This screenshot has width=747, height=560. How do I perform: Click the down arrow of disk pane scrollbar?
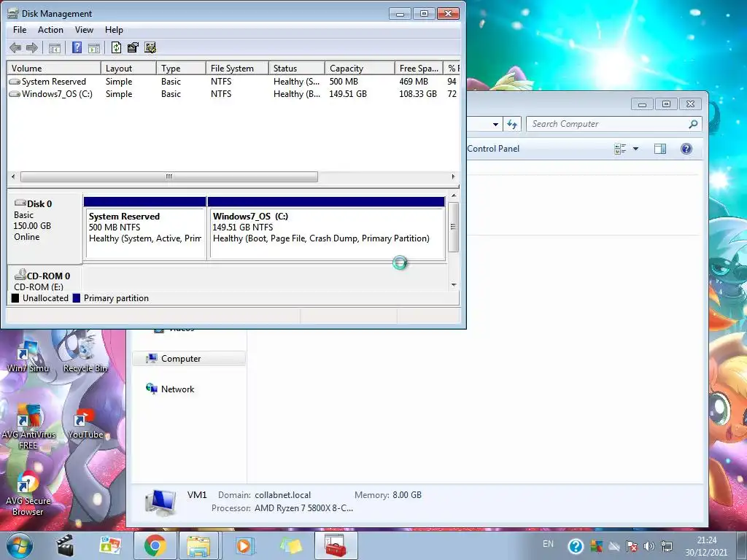tap(454, 285)
